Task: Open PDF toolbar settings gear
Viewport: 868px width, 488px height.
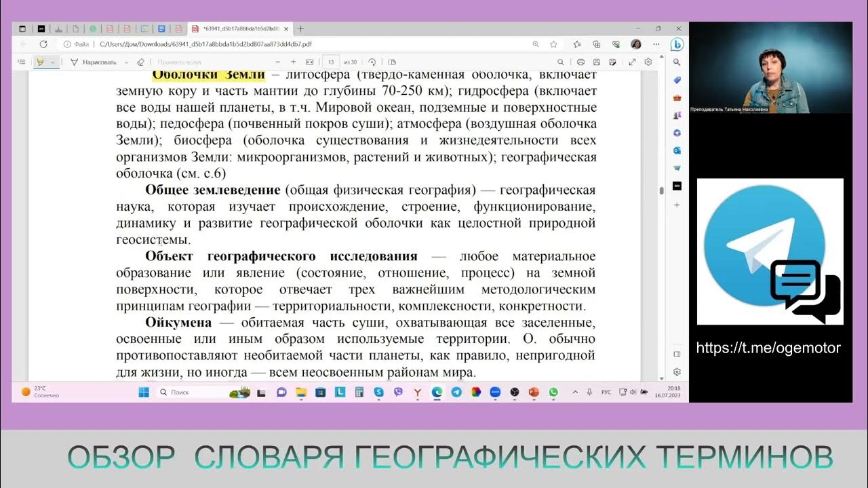Action: coord(648,62)
